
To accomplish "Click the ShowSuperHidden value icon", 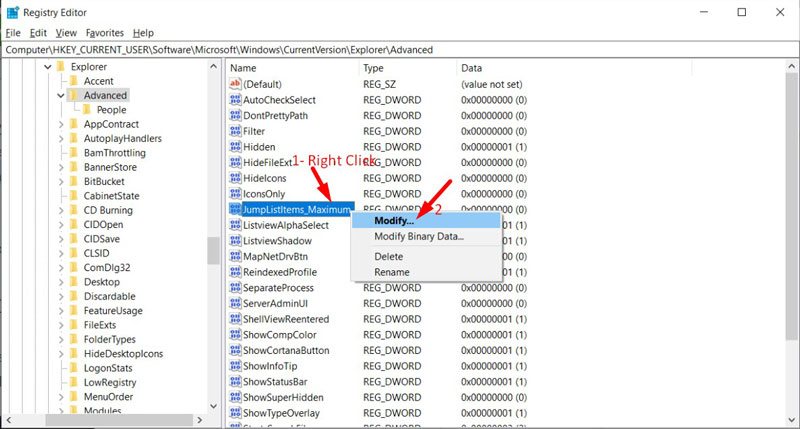I will pyautogui.click(x=235, y=397).
